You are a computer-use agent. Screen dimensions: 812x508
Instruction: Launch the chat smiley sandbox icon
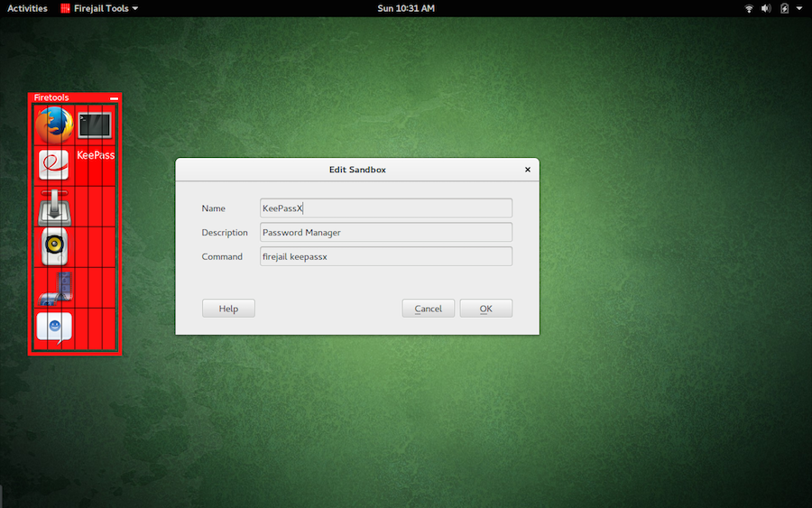(x=54, y=328)
